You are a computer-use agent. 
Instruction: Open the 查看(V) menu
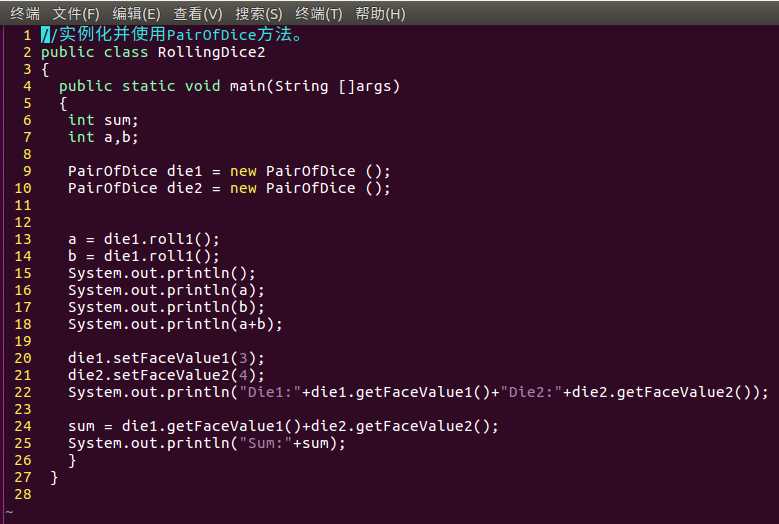click(x=198, y=13)
